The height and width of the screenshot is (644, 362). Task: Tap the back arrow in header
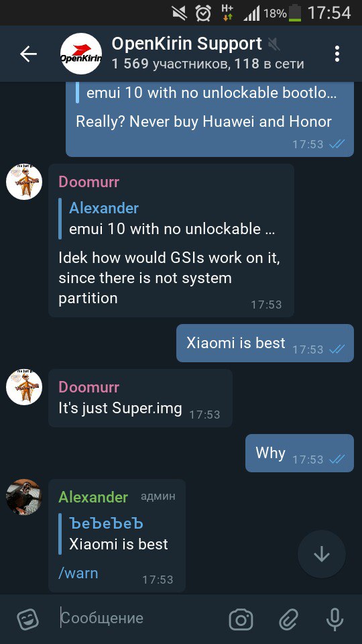click(28, 54)
